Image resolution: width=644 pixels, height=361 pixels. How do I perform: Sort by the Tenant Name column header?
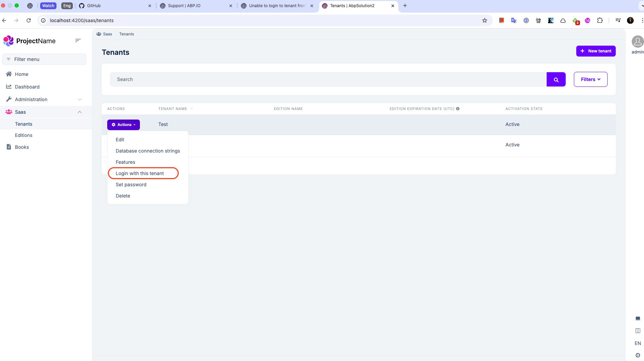[x=173, y=109]
